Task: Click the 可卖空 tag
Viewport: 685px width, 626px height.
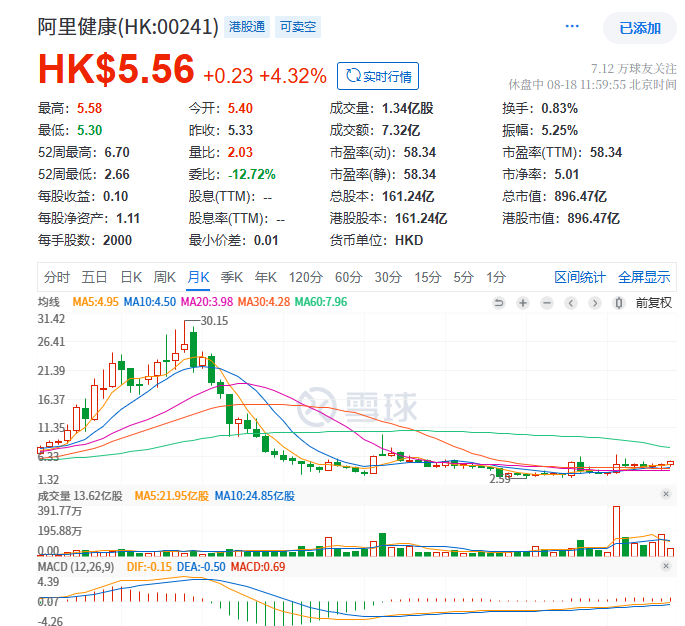Action: [298, 27]
